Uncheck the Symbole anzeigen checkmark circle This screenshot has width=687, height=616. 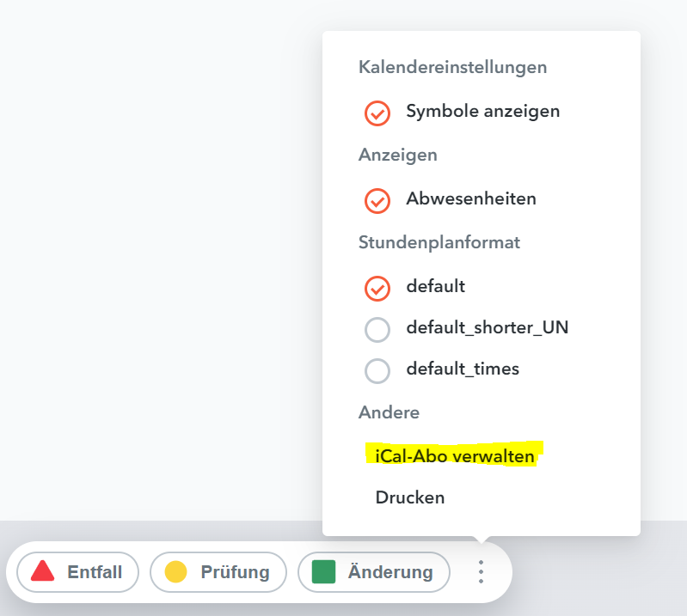pyautogui.click(x=377, y=113)
